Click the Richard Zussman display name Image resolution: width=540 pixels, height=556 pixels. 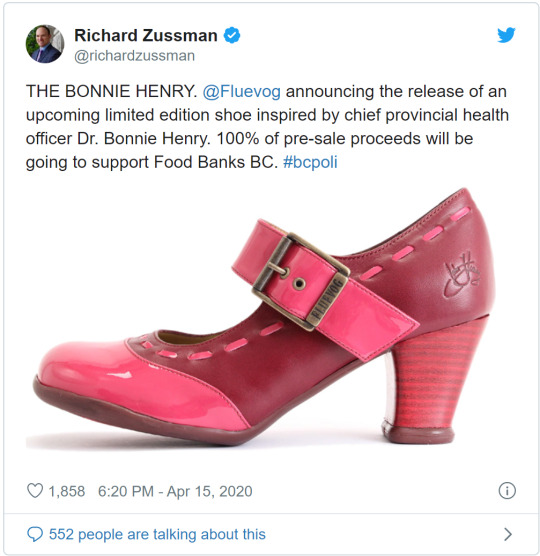(146, 35)
